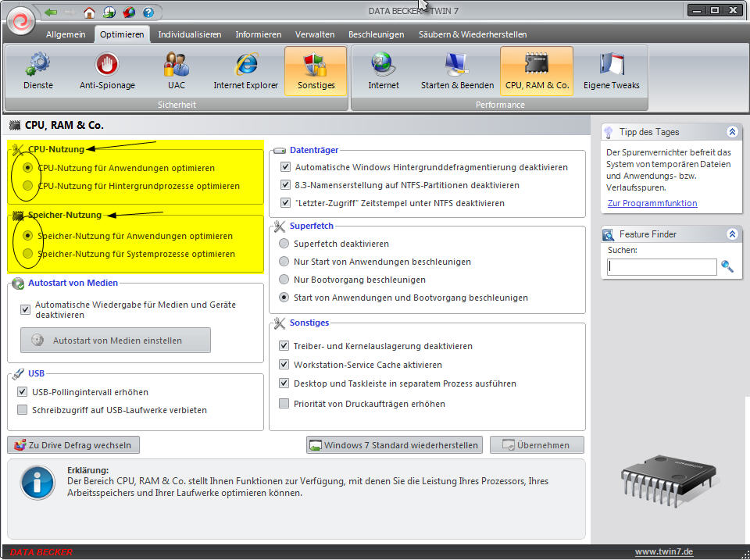Open Internet Explorer settings icon

(x=246, y=64)
